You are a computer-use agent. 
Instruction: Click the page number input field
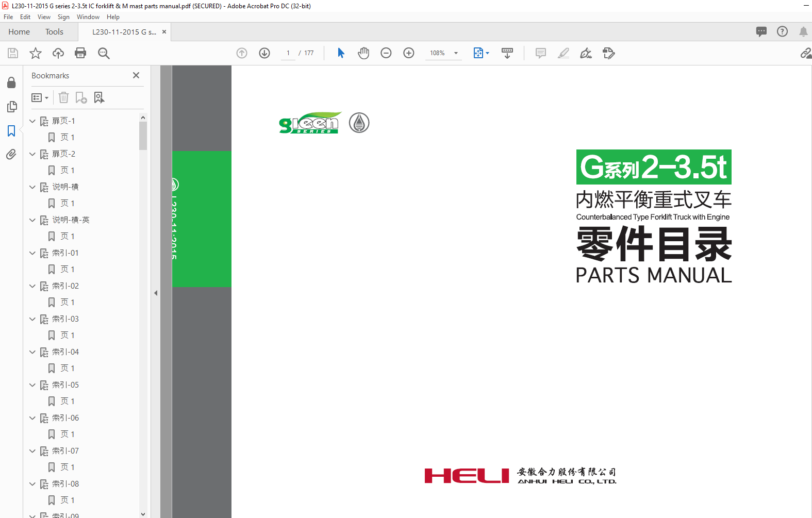pos(288,53)
